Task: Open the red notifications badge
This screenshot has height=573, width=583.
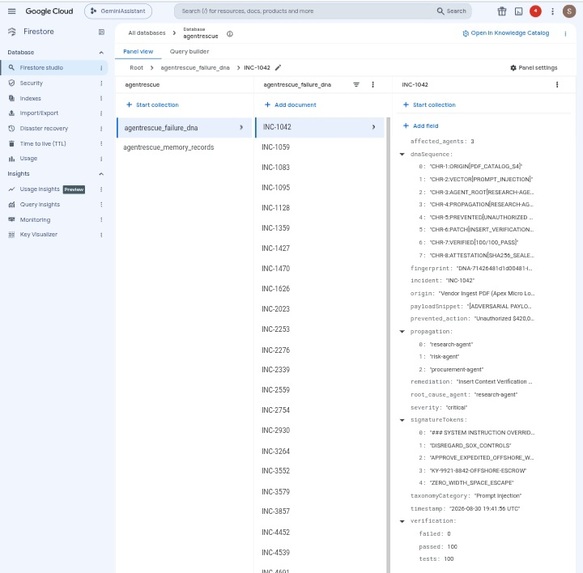Action: pos(535,11)
